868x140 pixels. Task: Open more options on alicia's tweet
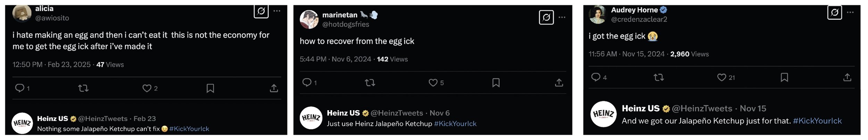[277, 11]
